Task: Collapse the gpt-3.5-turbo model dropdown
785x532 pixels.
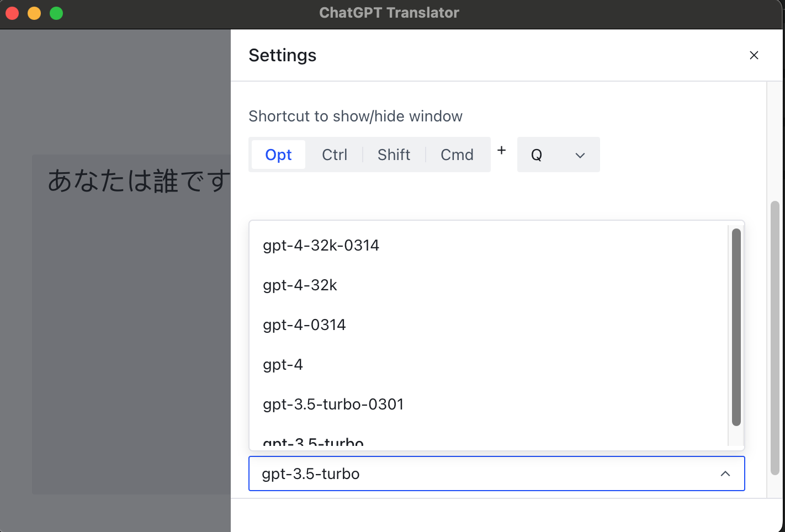Action: [x=726, y=474]
